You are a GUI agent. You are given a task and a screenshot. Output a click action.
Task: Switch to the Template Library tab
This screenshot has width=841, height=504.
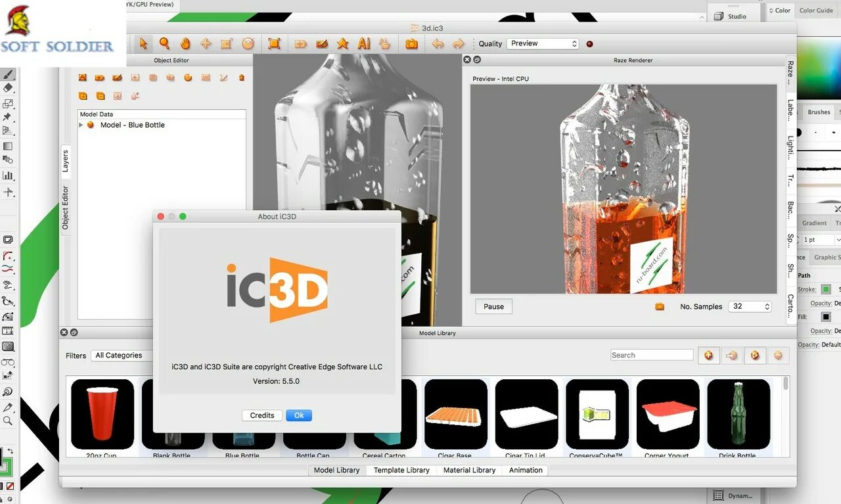click(x=401, y=470)
